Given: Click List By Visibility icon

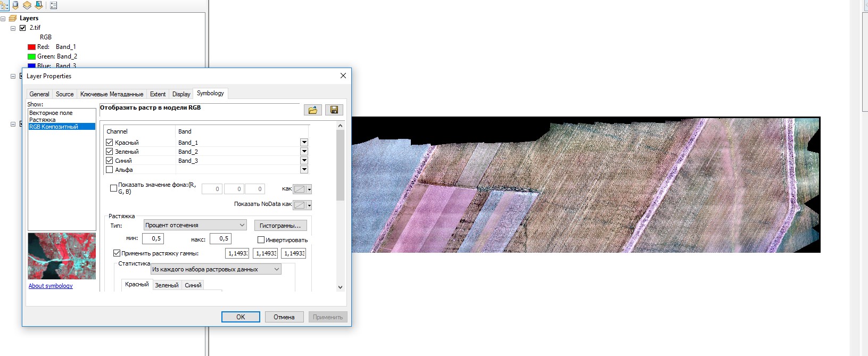Looking at the screenshot, I should pyautogui.click(x=27, y=5).
